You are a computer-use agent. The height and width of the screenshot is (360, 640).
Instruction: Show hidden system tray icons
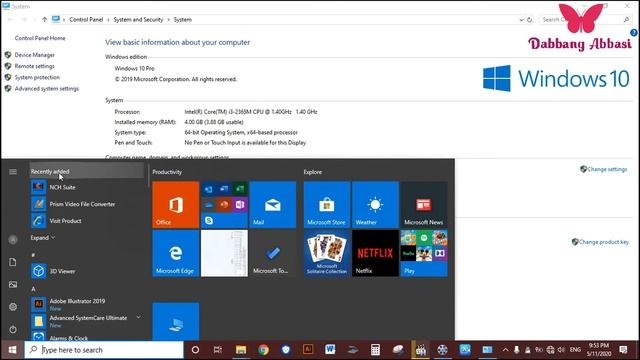[505, 350]
